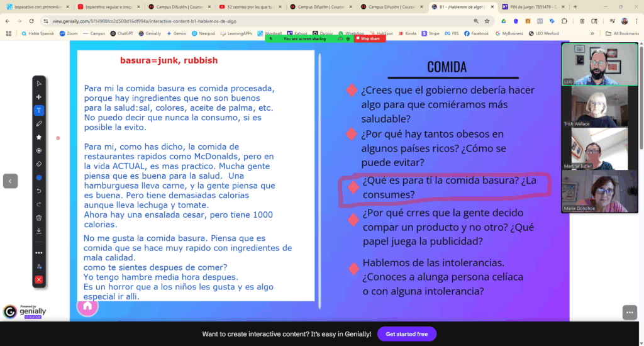This screenshot has width=644, height=346.
Task: Expand hidden bookmarks with double chevron
Action: 592,34
